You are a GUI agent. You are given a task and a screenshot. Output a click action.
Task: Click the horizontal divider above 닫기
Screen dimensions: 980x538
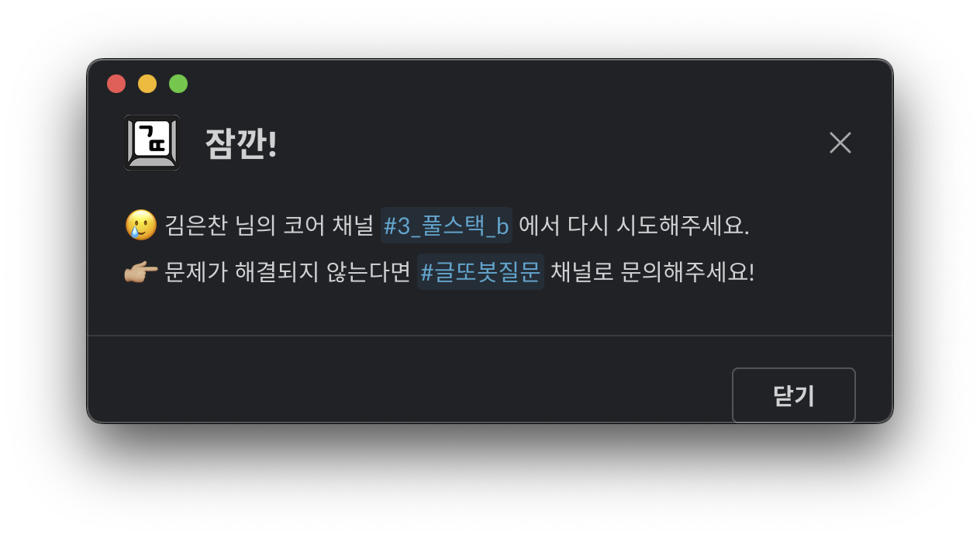pyautogui.click(x=490, y=336)
